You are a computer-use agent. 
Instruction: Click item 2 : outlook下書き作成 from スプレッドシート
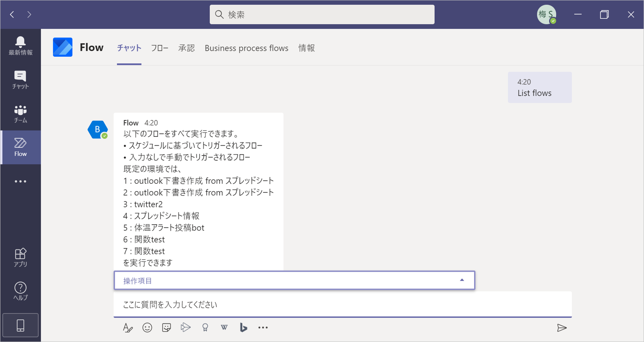198,192
